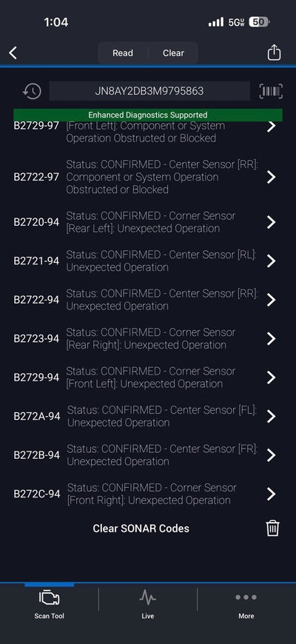The width and height of the screenshot is (296, 644).
Task: Open the More three-dots icon
Action: pos(246,597)
